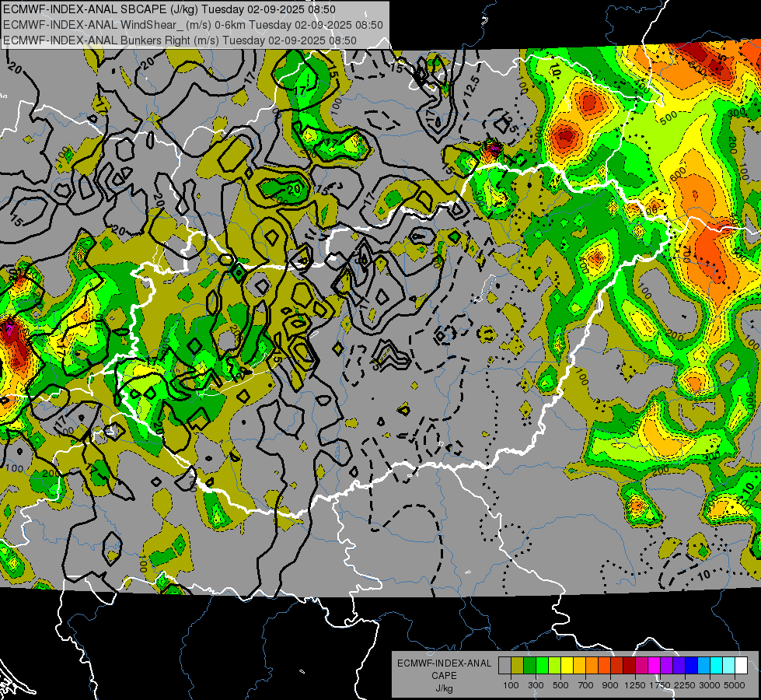This screenshot has width=761, height=700.
Task: Click the legend value 700
Action: 586,685
